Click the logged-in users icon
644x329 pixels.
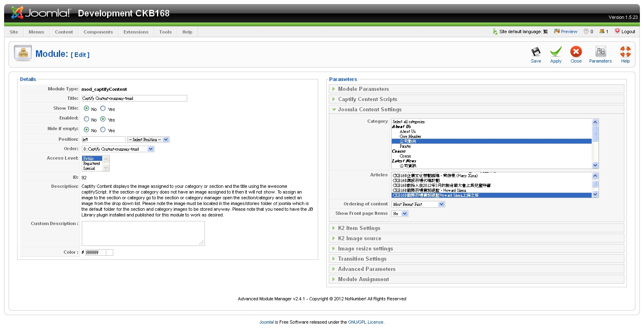pos(602,31)
